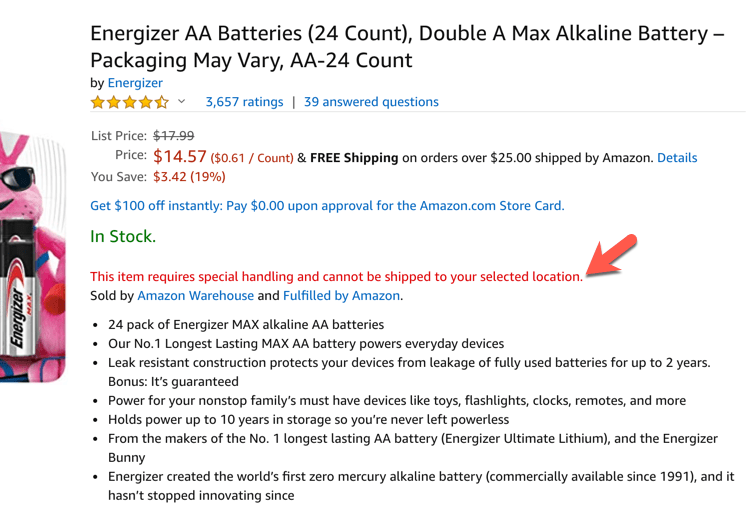
Task: Visit the Energizer brand link
Action: pyautogui.click(x=135, y=83)
